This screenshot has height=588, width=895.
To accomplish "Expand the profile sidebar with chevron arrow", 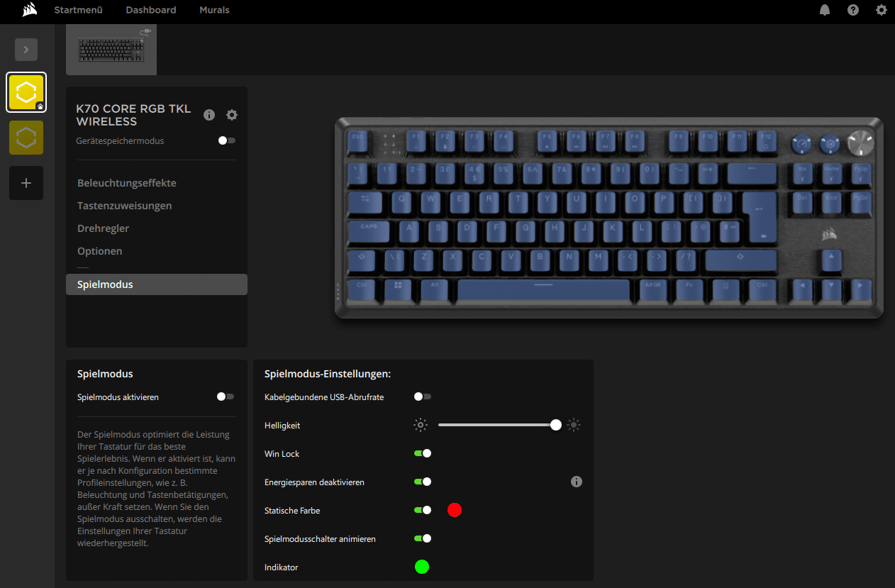I will (26, 50).
